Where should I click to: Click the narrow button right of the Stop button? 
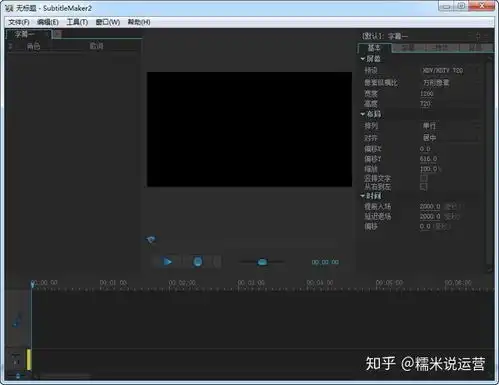pos(217,262)
